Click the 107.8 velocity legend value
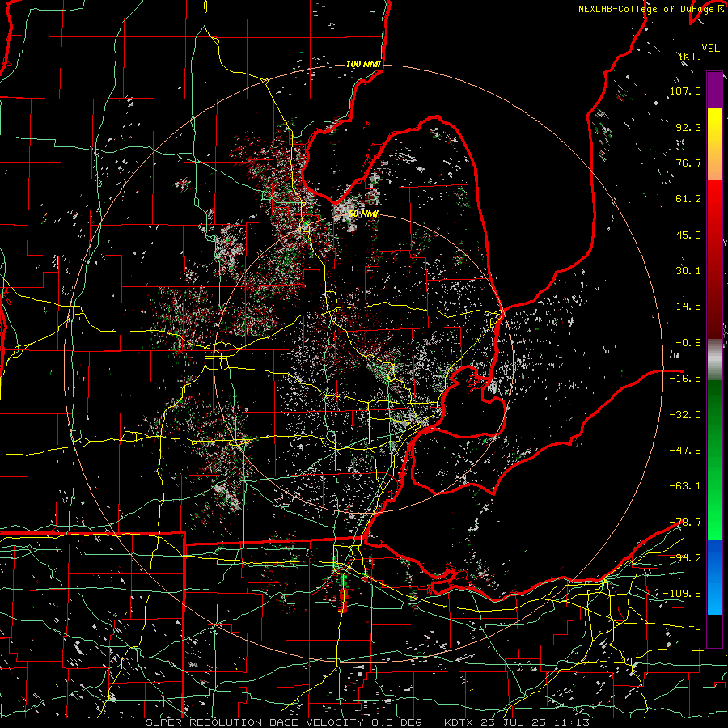728x728 pixels. 685,91
